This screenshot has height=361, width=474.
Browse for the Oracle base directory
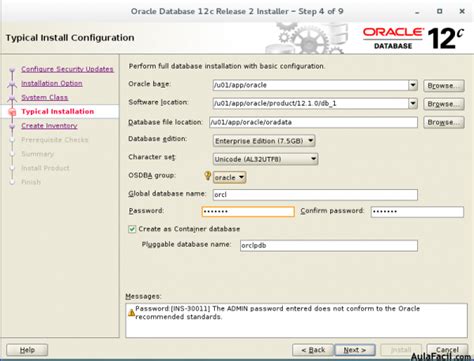[444, 86]
